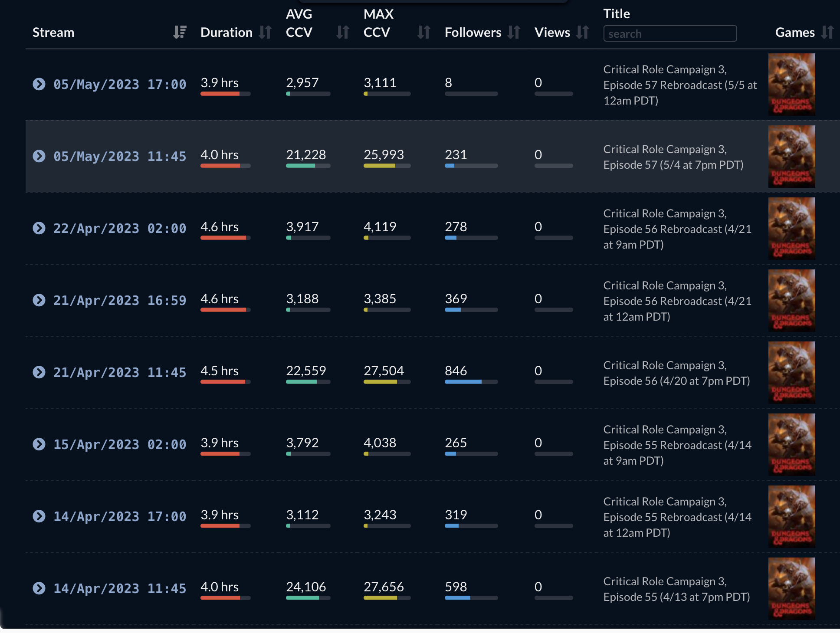Screen dimensions: 840x633
Task: Open stream link 21/Apr/2023 16:59
Action: tap(120, 300)
